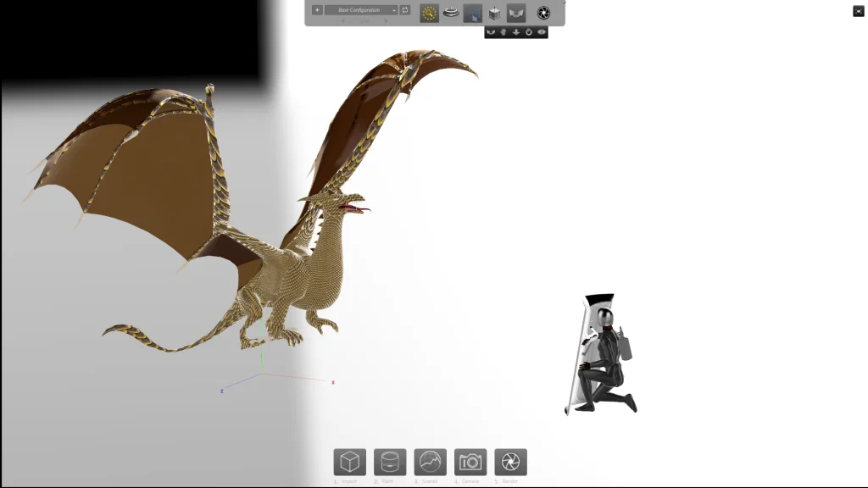Click the Camera button in bottom bar
This screenshot has height=488, width=868.
[470, 462]
